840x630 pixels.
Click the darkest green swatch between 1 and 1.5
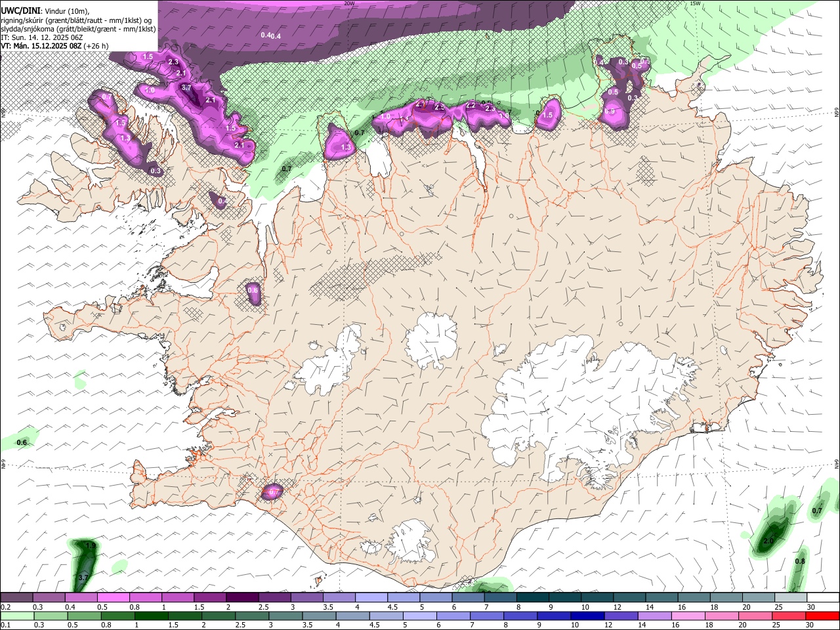pyautogui.click(x=151, y=616)
